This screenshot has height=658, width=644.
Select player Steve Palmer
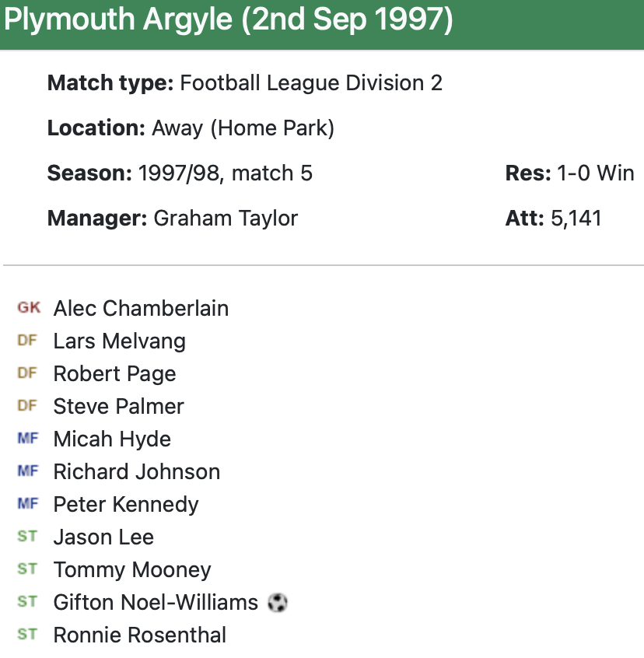pos(118,406)
